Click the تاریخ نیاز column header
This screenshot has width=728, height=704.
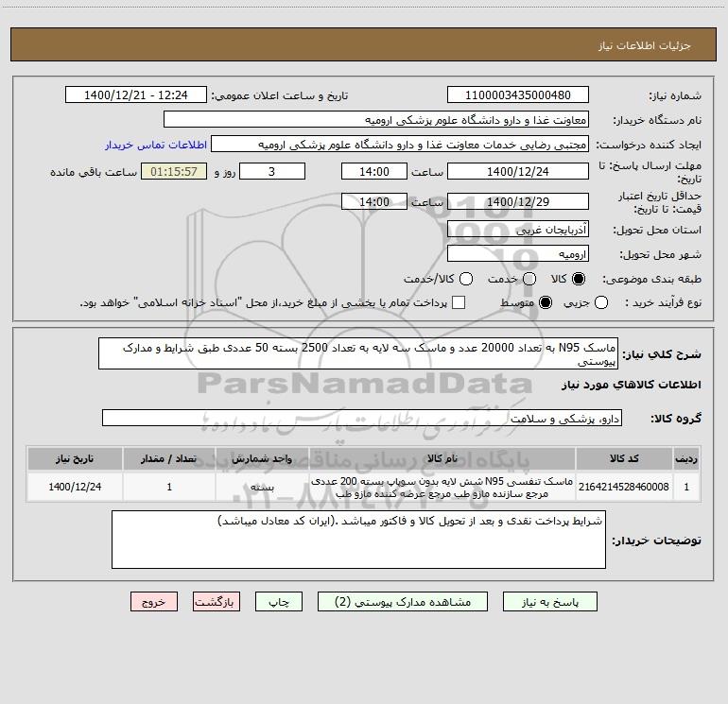(x=75, y=458)
